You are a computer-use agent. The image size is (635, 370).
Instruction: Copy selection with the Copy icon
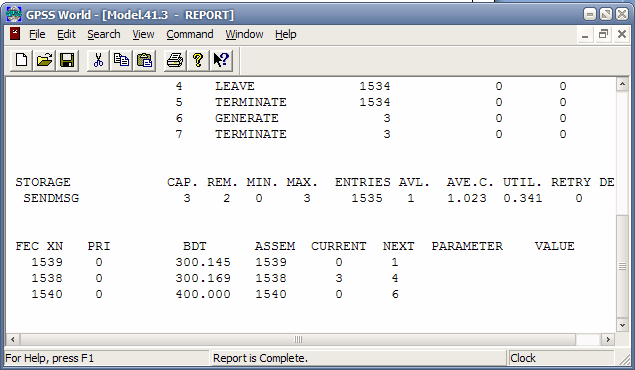[x=121, y=60]
